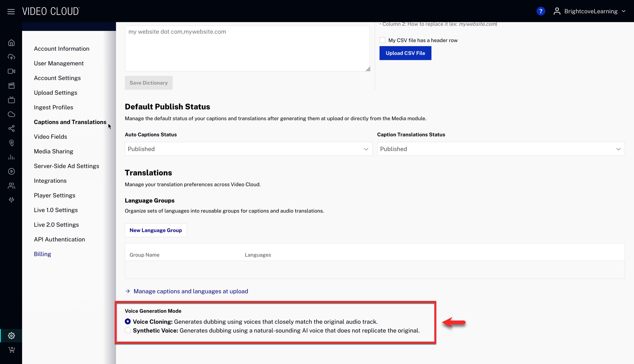Open the Analytics bar chart icon

[11, 157]
